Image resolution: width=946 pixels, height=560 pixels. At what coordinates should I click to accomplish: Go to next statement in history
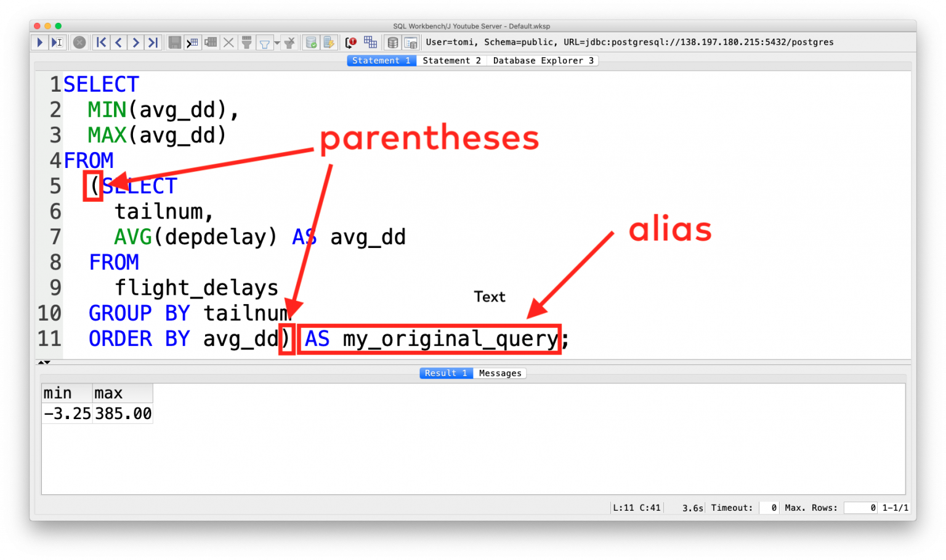[x=135, y=42]
